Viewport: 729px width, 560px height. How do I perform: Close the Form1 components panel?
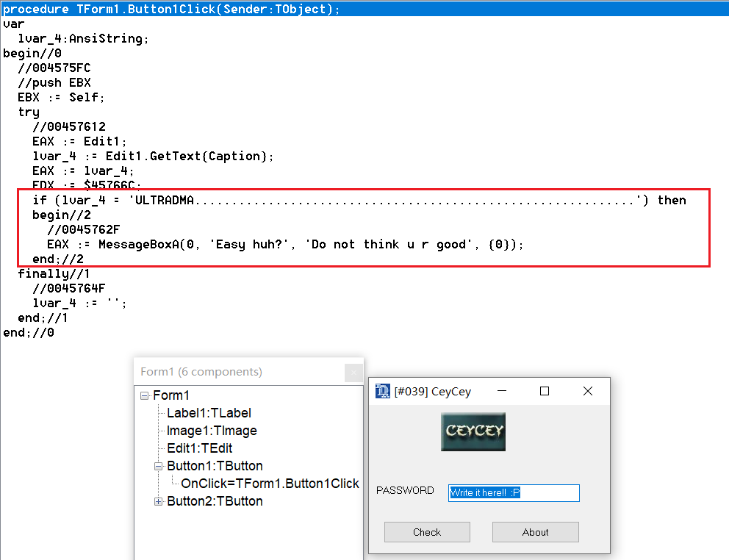353,373
